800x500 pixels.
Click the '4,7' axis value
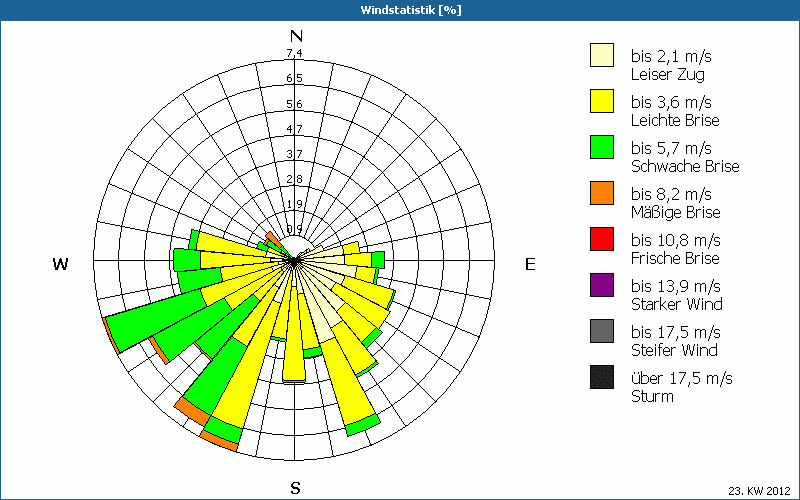coord(294,129)
